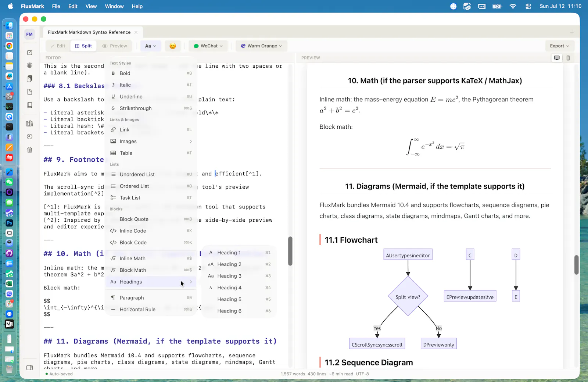Click the editor pane vertical scrollbar
The height and width of the screenshot is (382, 588).
290,251
